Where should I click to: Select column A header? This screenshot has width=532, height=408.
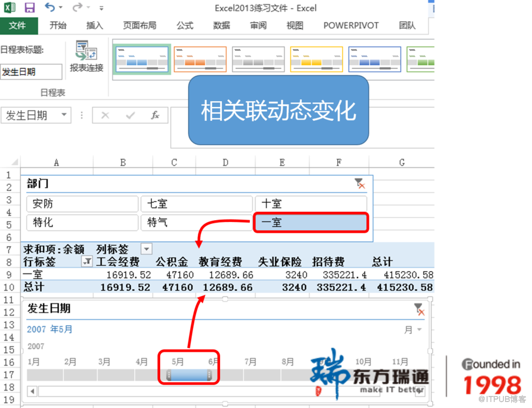click(x=57, y=162)
